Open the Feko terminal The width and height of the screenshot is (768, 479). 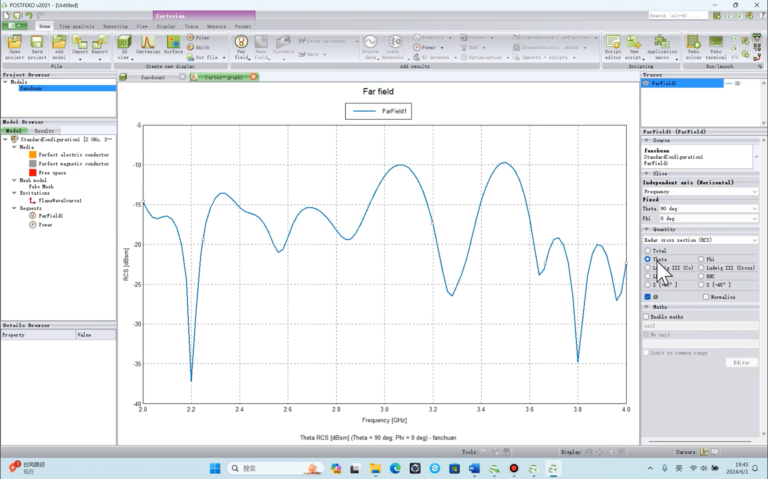click(x=716, y=47)
